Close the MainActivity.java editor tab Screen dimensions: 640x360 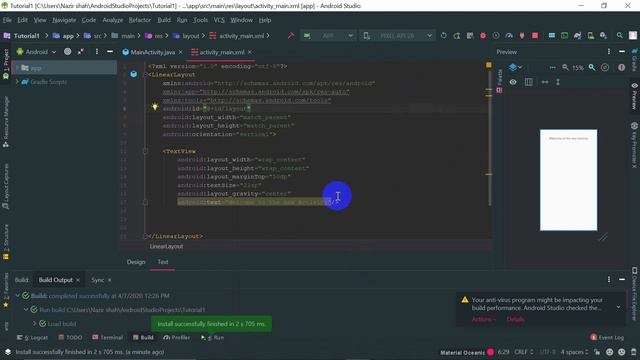pyautogui.click(x=180, y=52)
